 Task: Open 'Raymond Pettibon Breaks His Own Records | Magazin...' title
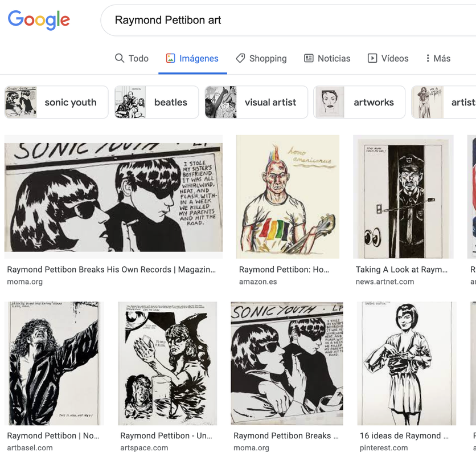[112, 270]
